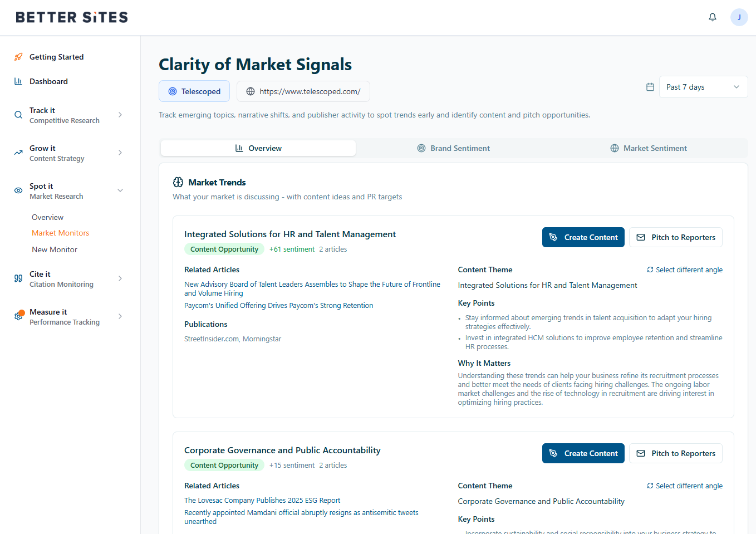Click the notifications bell icon
This screenshot has width=756, height=534.
point(712,17)
